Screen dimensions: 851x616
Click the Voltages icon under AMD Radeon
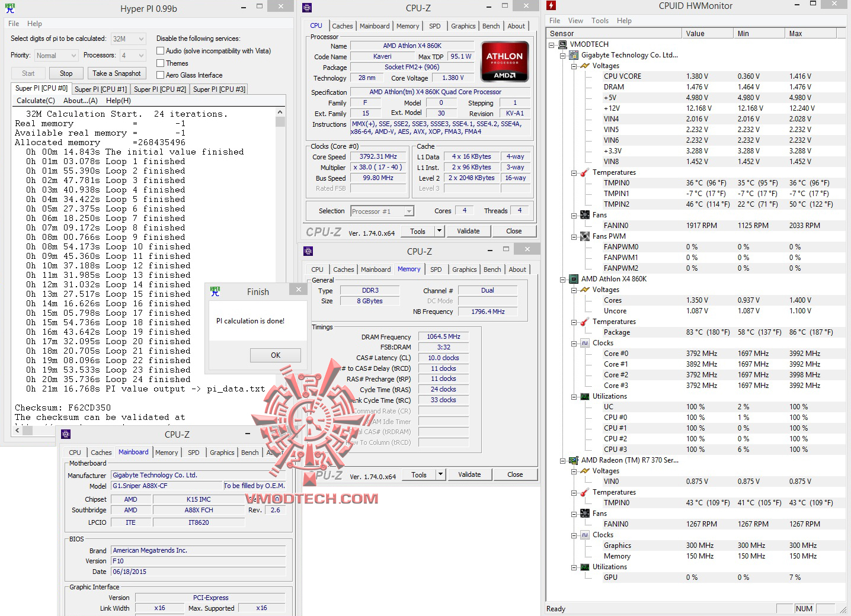[x=585, y=471]
